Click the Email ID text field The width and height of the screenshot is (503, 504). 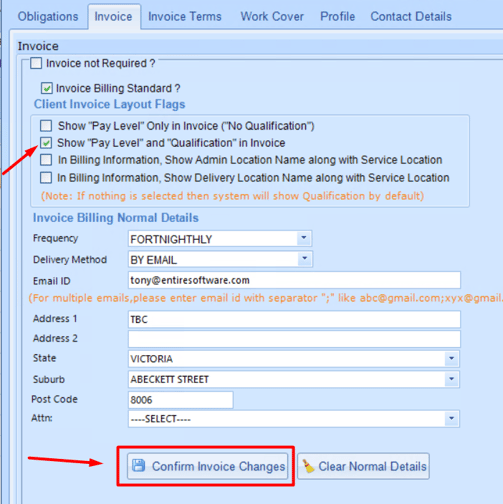click(294, 280)
